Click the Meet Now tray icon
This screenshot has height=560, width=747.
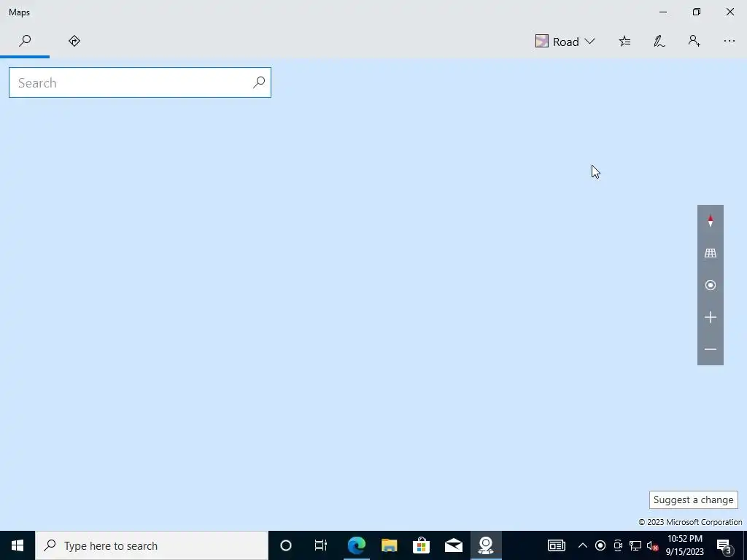click(618, 545)
